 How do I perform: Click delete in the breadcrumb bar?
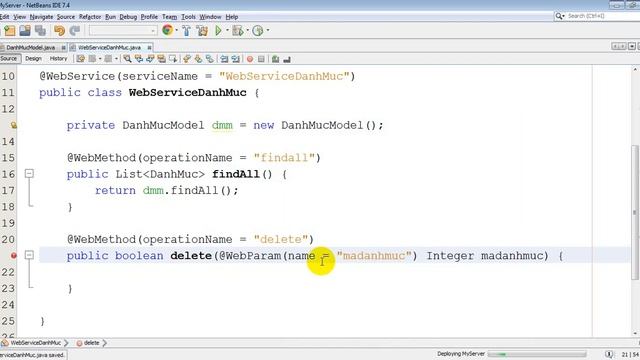(x=91, y=343)
